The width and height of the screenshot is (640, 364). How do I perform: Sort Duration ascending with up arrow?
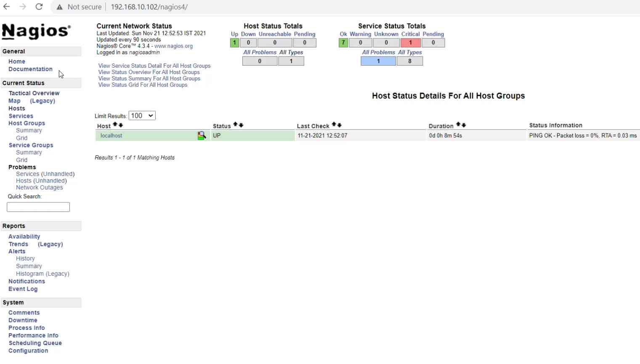458,125
